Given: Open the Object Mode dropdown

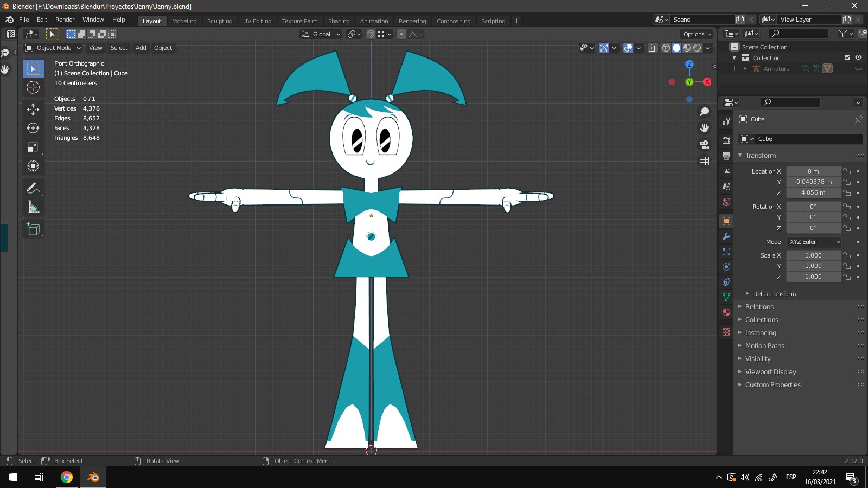Looking at the screenshot, I should pos(53,48).
